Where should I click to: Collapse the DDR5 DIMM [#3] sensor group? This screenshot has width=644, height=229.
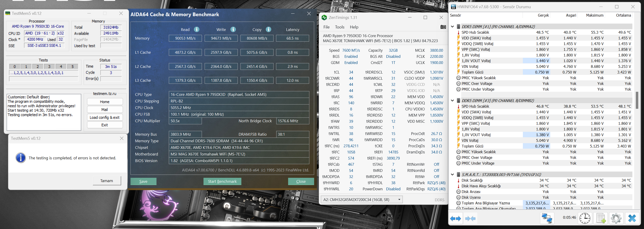452,101
